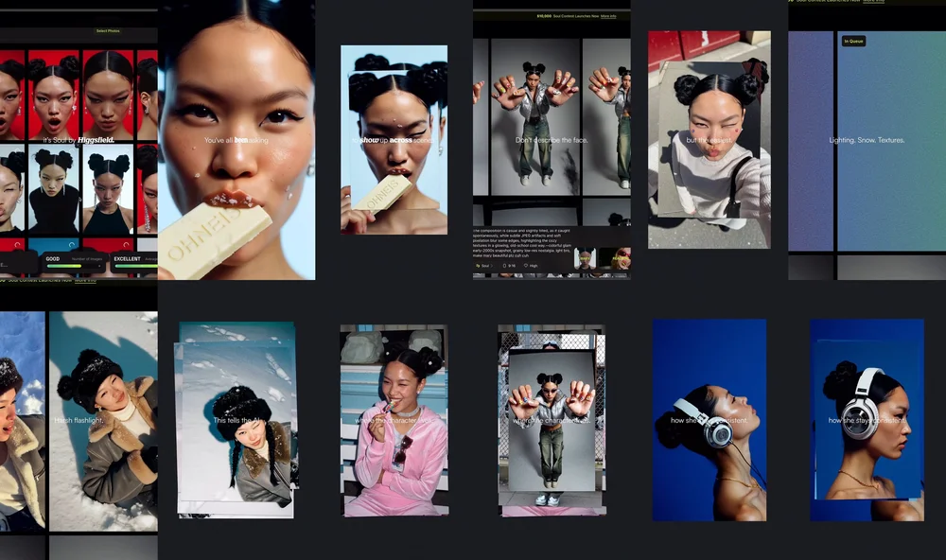Open the chain-link fence hands-out photo
This screenshot has width=946, height=560.
pyautogui.click(x=552, y=421)
